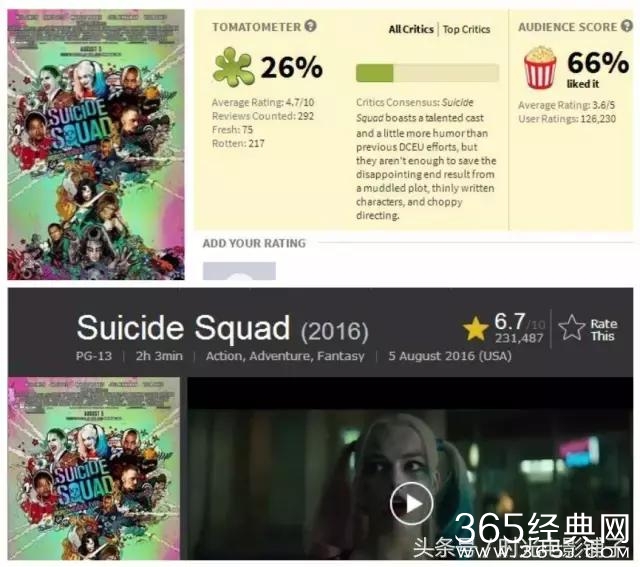Click the Add Your Rating box
Image resolution: width=640 pixels, height=567 pixels.
click(x=239, y=271)
